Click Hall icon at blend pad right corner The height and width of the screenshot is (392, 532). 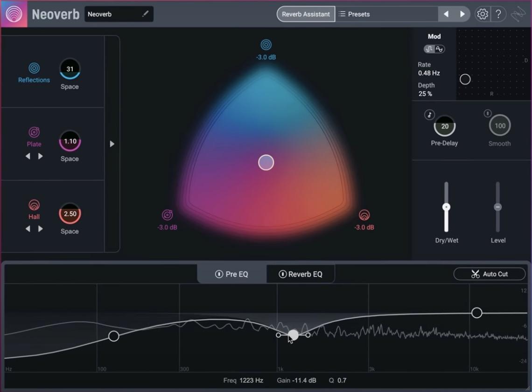coord(364,215)
